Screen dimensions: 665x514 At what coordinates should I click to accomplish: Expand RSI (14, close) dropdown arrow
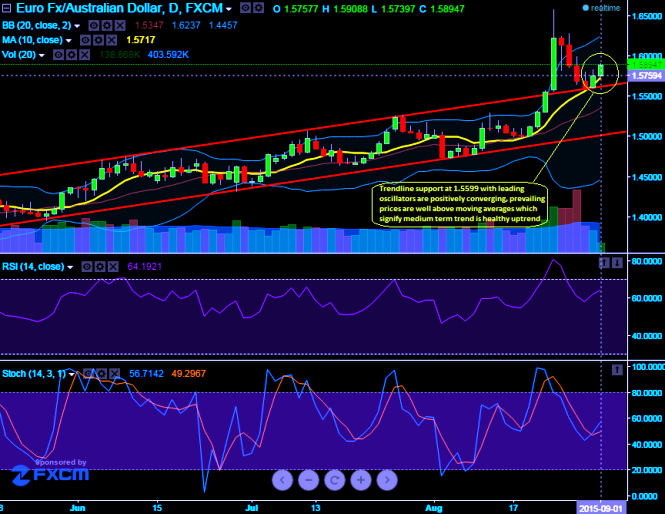pyautogui.click(x=70, y=268)
